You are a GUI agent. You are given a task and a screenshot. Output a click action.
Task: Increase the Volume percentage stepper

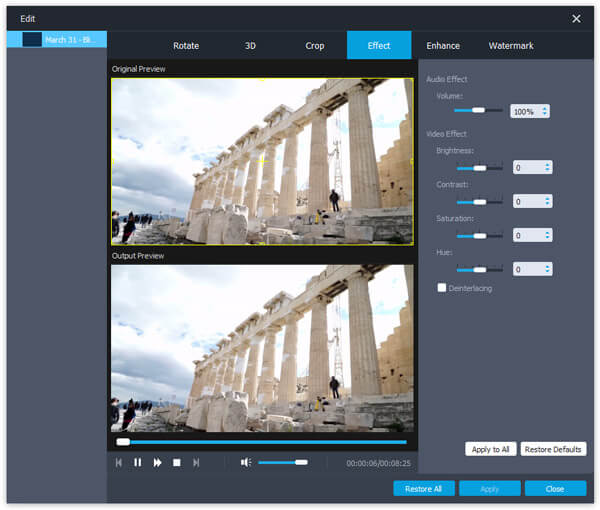click(545, 109)
